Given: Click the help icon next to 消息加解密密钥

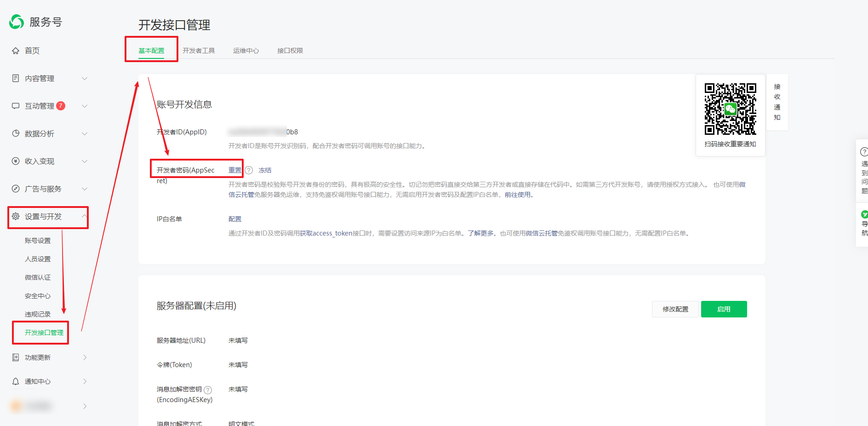Looking at the screenshot, I should [x=208, y=390].
